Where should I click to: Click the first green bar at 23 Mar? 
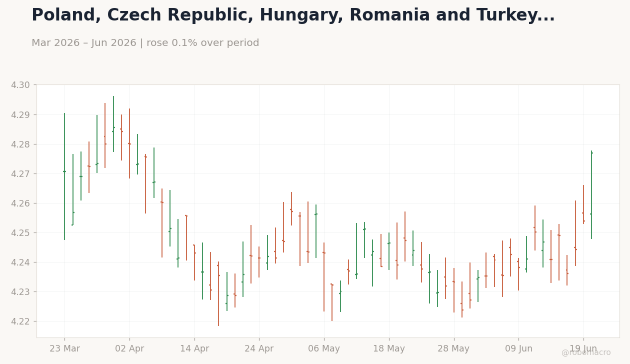[x=64, y=176]
